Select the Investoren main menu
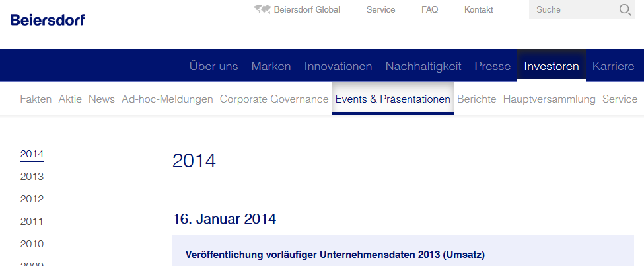This screenshot has height=266, width=644. tap(551, 66)
